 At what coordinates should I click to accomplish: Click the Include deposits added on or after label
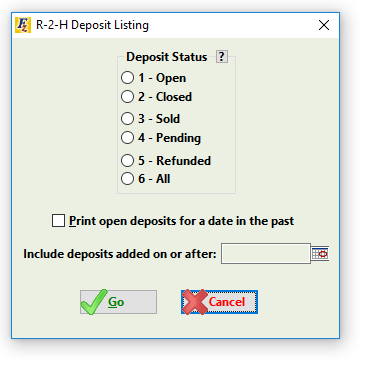point(120,254)
